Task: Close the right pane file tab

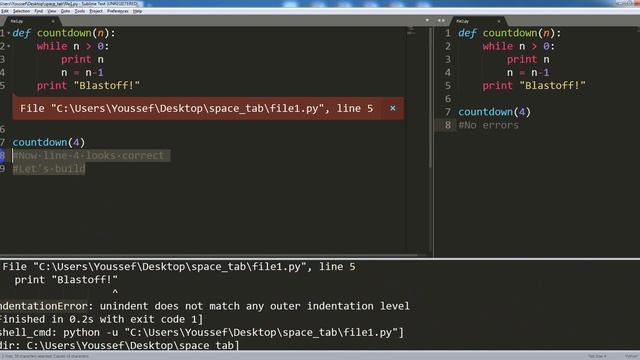Action: (499, 21)
